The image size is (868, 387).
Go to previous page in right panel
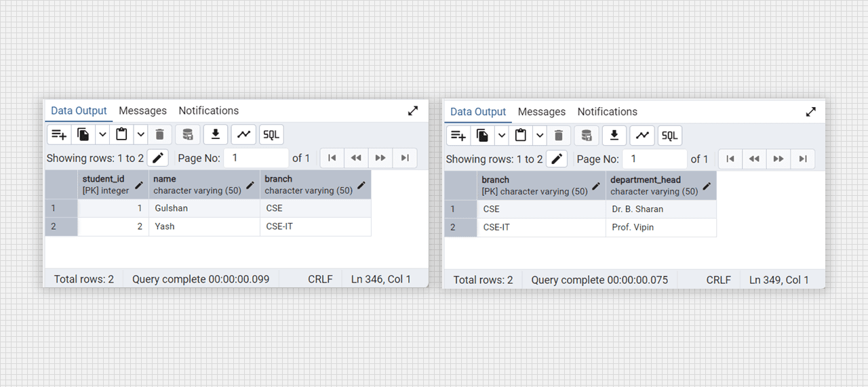pos(754,159)
